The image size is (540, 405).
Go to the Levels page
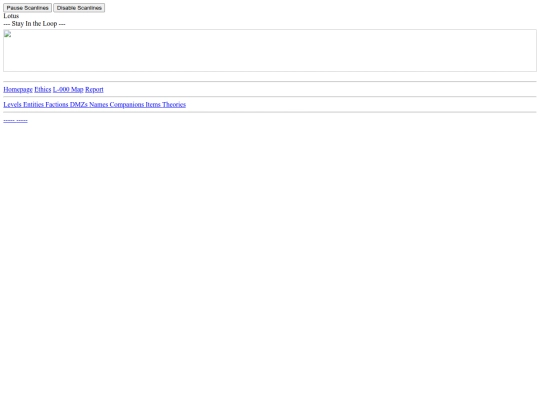tap(12, 105)
